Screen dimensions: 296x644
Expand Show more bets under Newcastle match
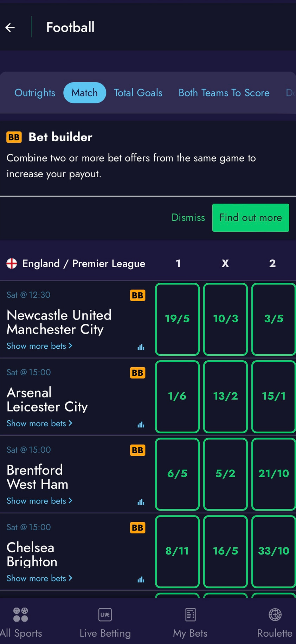coord(39,346)
